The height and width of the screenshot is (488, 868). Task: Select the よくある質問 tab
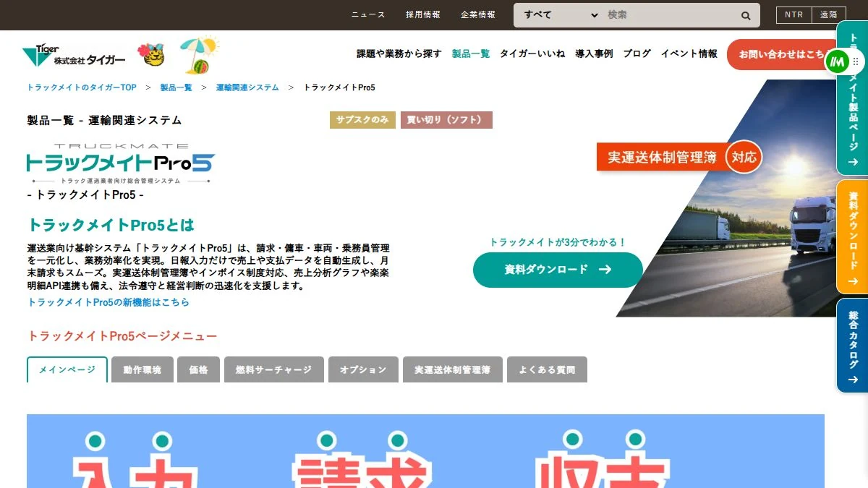click(x=547, y=369)
